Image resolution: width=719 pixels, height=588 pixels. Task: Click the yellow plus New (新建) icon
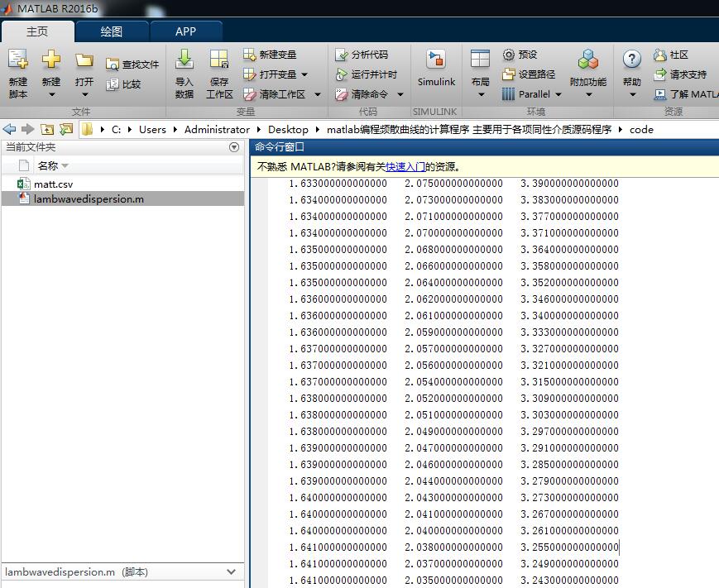[51, 60]
